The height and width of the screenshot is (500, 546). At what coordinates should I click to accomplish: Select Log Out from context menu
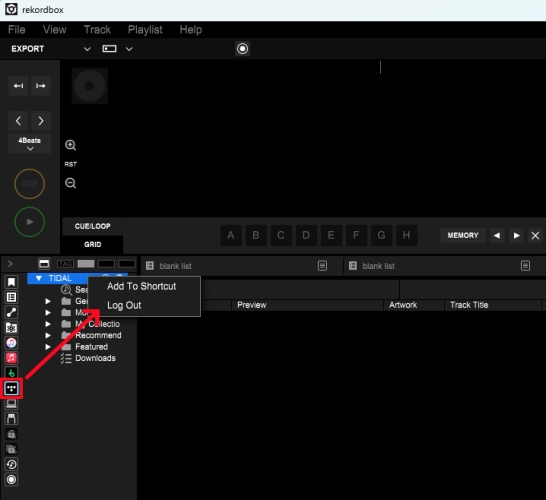click(124, 305)
